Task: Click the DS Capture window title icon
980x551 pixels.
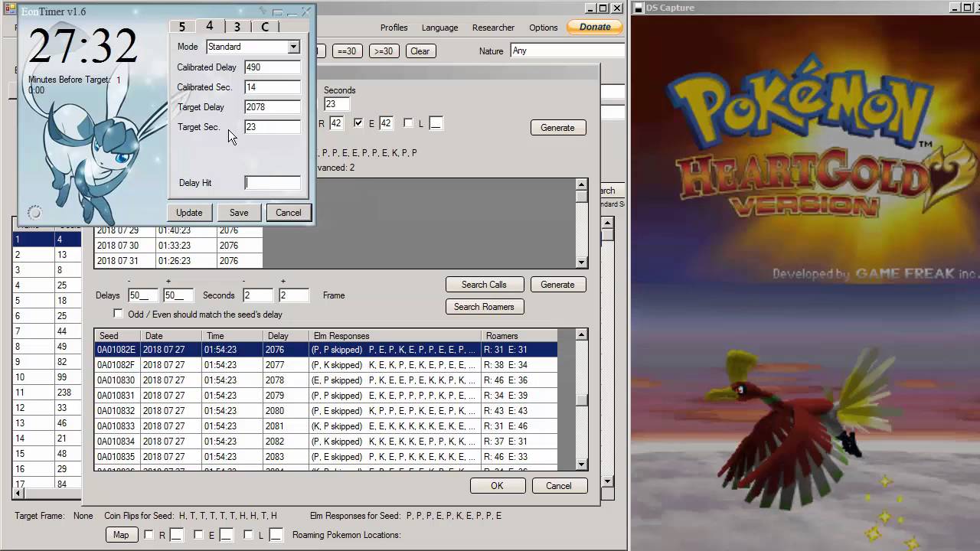Action: point(639,8)
